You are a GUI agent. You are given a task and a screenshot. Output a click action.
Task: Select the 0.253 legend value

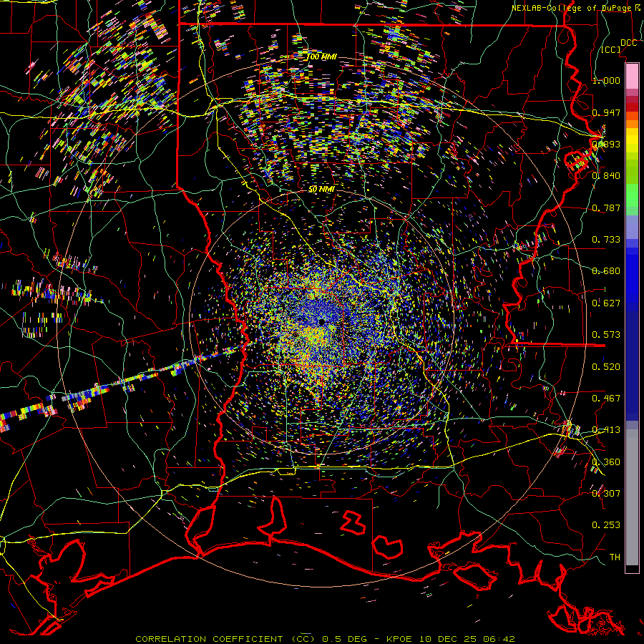606,525
